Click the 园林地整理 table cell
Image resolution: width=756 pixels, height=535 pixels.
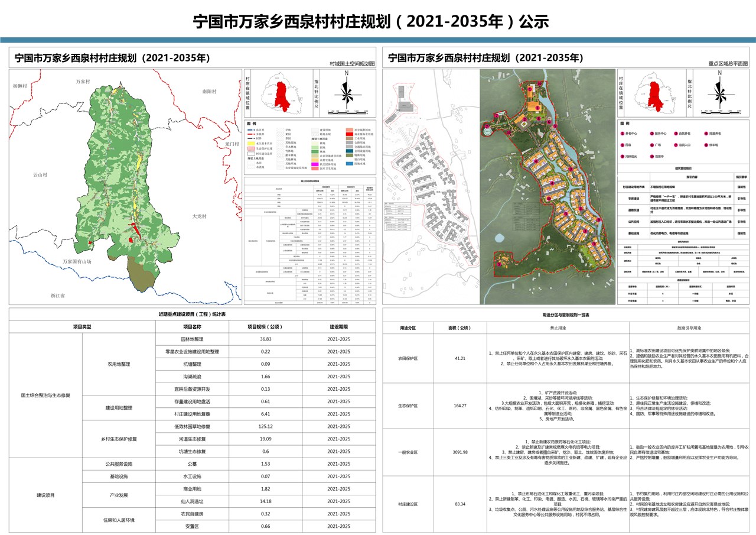[x=191, y=339]
